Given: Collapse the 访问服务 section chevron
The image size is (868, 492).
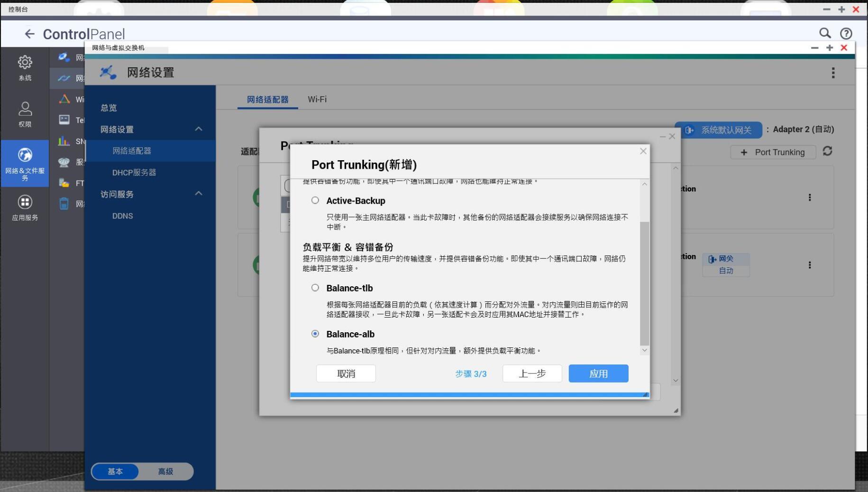Looking at the screenshot, I should pyautogui.click(x=199, y=193).
